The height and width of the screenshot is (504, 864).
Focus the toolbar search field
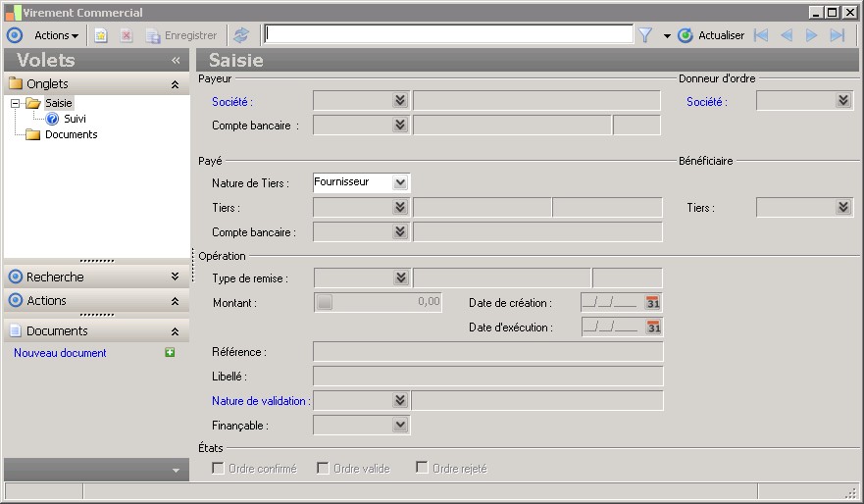[x=448, y=34]
